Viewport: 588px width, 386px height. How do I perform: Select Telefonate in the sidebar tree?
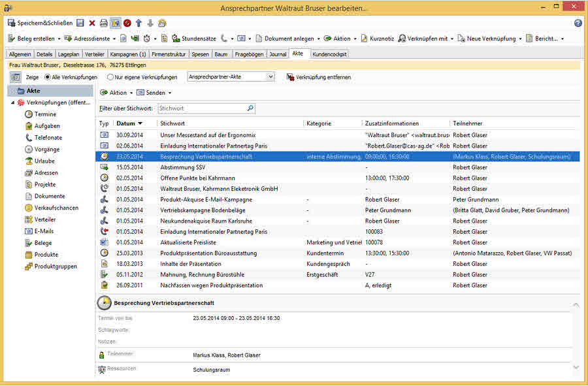pyautogui.click(x=48, y=138)
